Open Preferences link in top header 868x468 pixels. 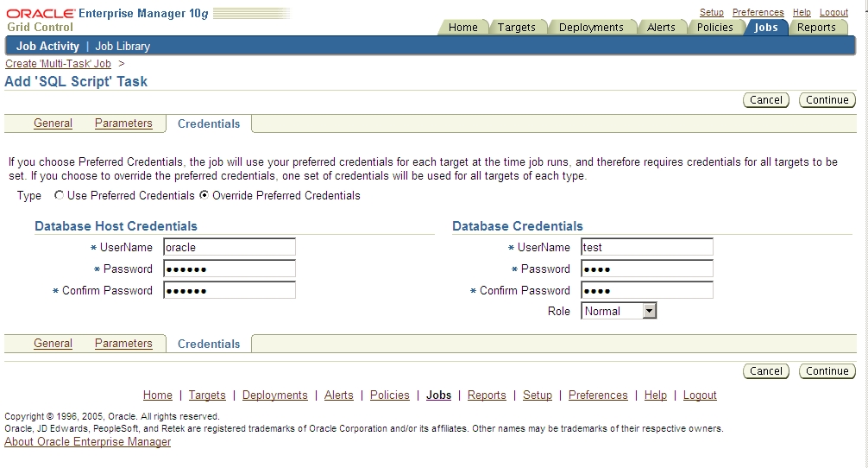[x=758, y=12]
